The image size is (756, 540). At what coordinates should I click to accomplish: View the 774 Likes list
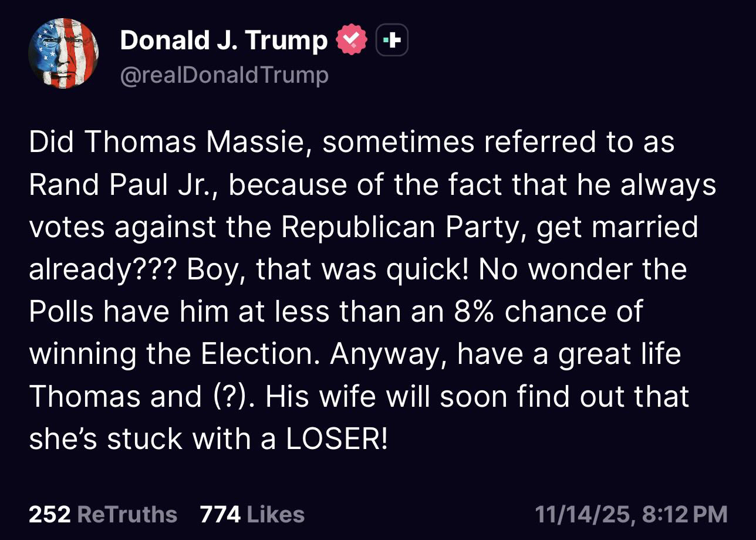252,514
